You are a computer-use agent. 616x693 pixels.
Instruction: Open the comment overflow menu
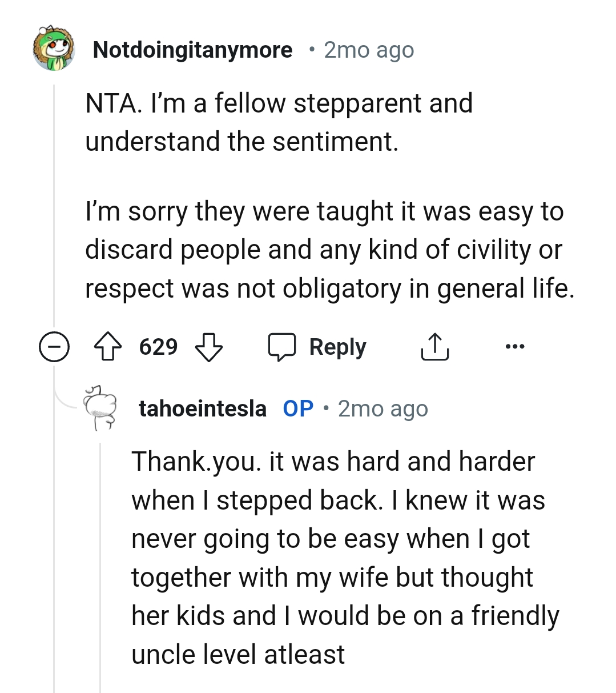point(514,346)
